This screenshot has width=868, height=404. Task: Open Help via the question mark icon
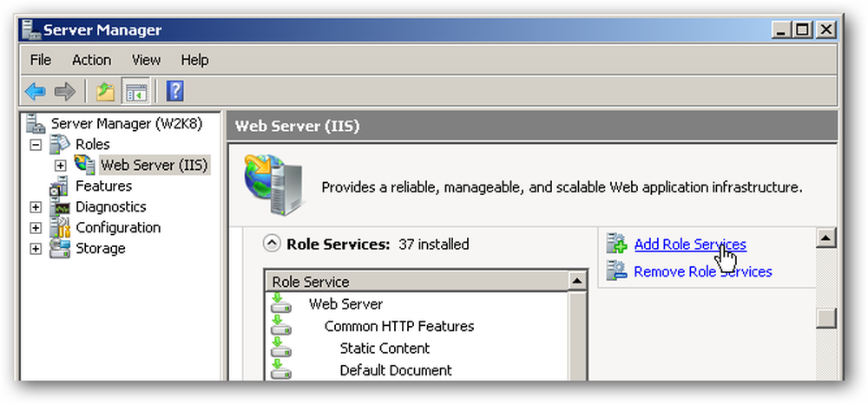[x=175, y=91]
